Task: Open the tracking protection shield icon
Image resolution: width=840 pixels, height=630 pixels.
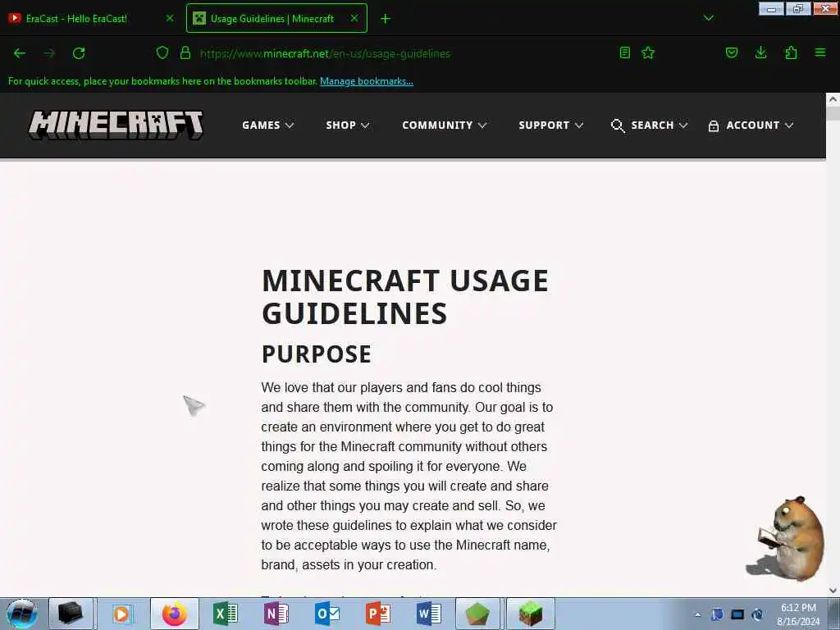Action: [162, 52]
